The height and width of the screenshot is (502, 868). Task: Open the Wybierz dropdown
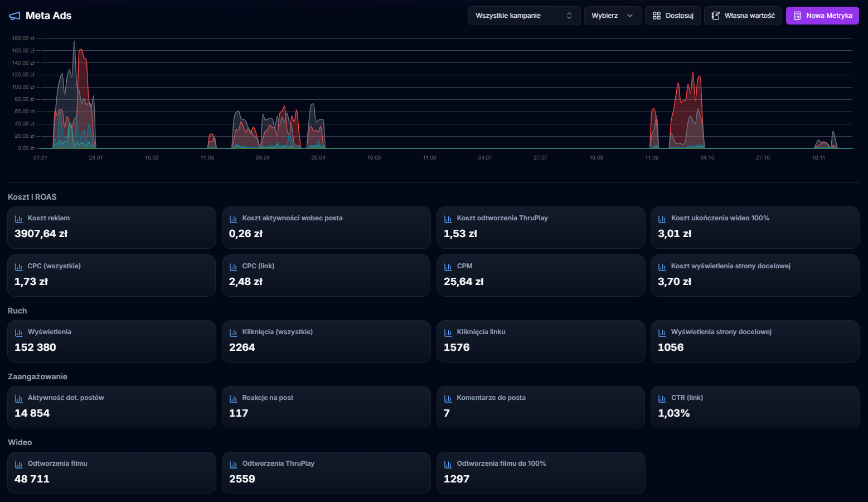pyautogui.click(x=613, y=16)
